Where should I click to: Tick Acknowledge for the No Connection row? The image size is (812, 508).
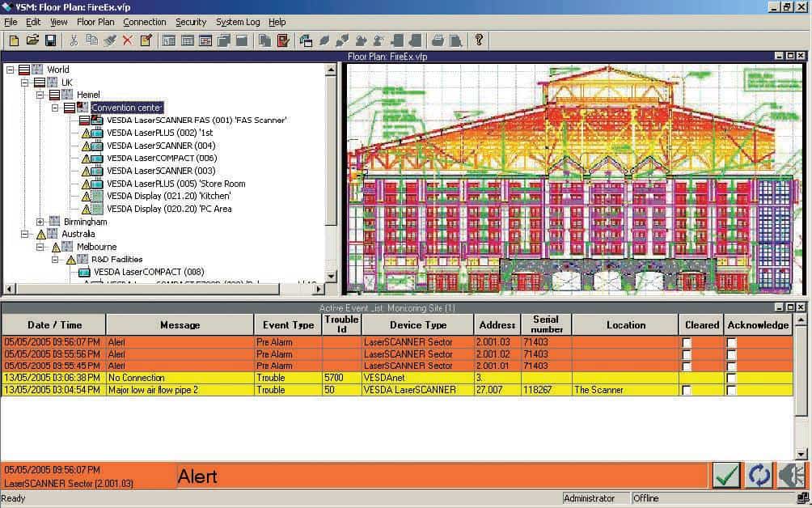tap(731, 378)
